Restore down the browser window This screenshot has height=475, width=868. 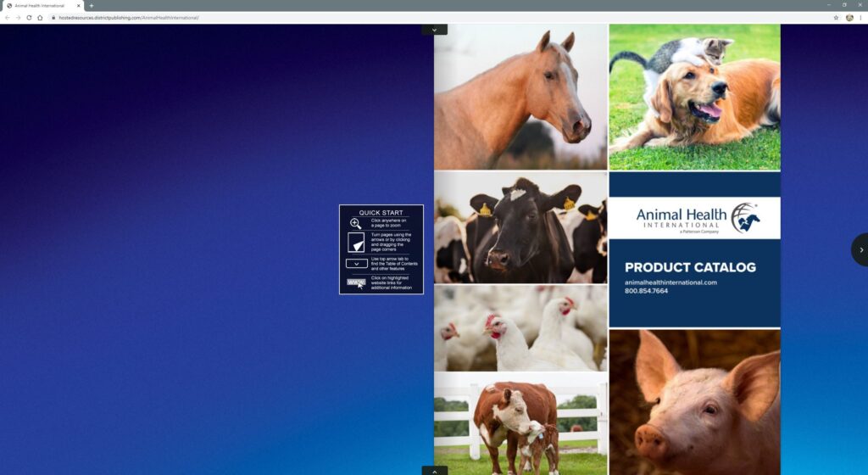[844, 5]
